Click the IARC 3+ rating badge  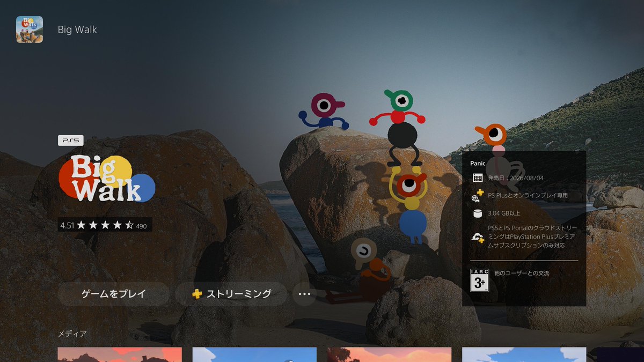point(479,280)
